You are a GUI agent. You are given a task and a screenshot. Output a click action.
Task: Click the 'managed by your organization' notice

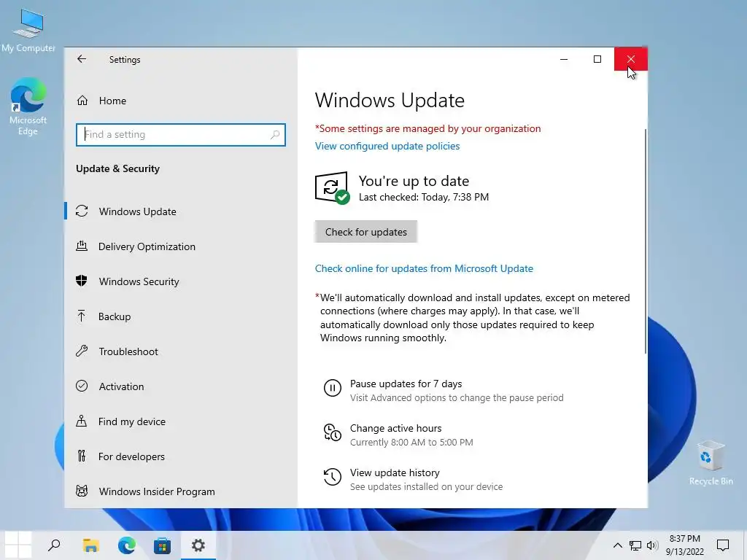click(427, 128)
